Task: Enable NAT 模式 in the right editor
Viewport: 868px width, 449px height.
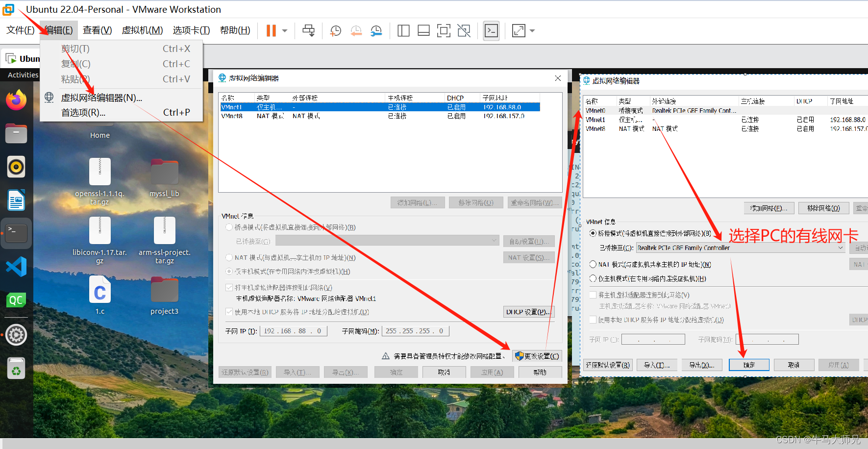Action: [593, 264]
